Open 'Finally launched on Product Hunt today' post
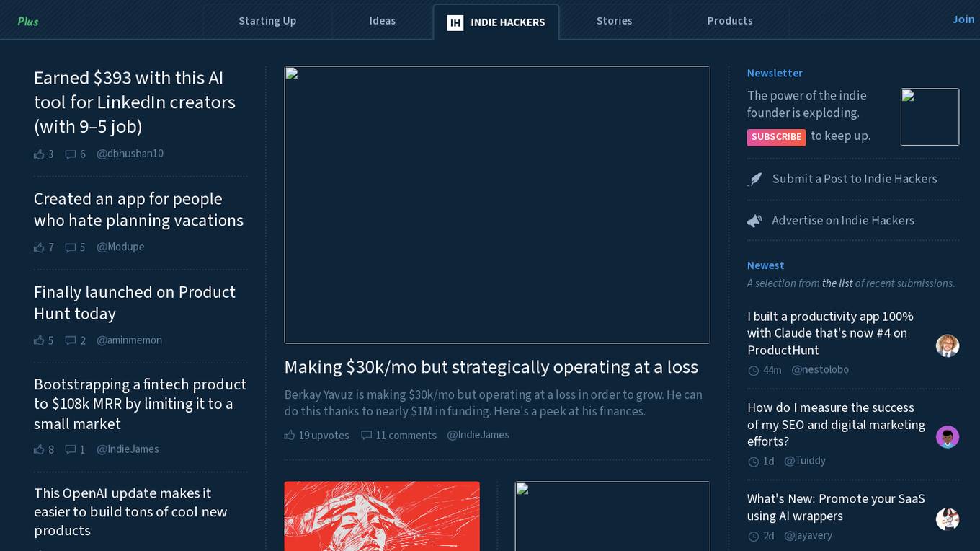This screenshot has height=551, width=980. [135, 303]
